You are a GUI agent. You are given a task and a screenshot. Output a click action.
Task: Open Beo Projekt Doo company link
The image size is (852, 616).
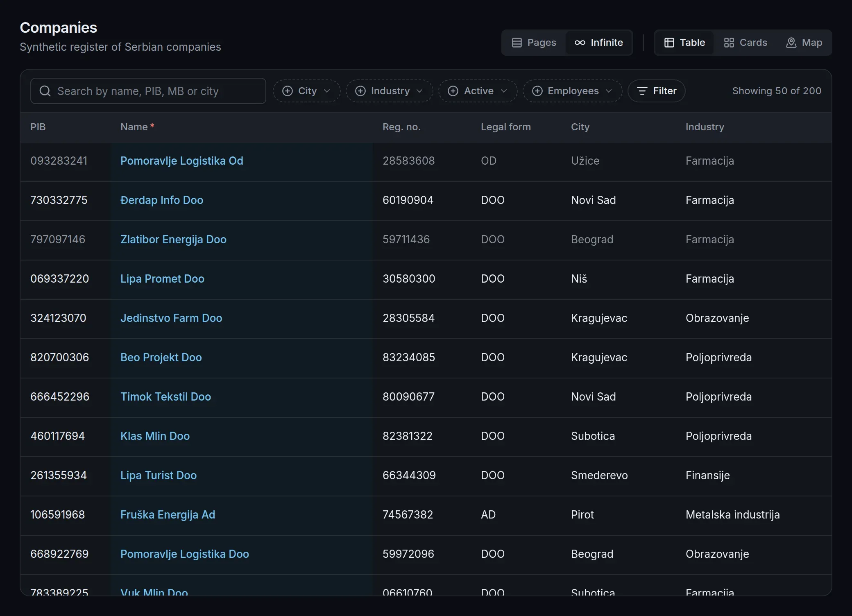161,358
